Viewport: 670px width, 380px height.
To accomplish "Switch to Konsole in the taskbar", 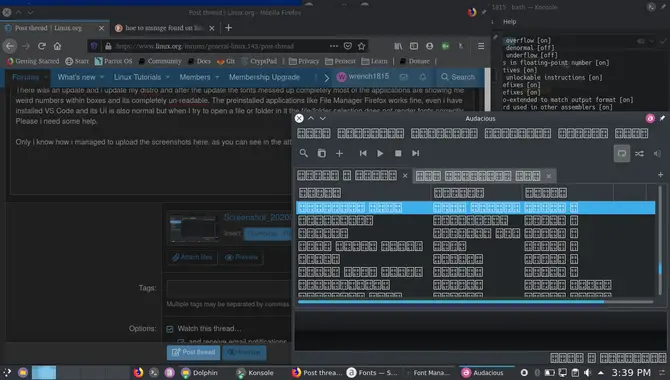I will [255, 373].
